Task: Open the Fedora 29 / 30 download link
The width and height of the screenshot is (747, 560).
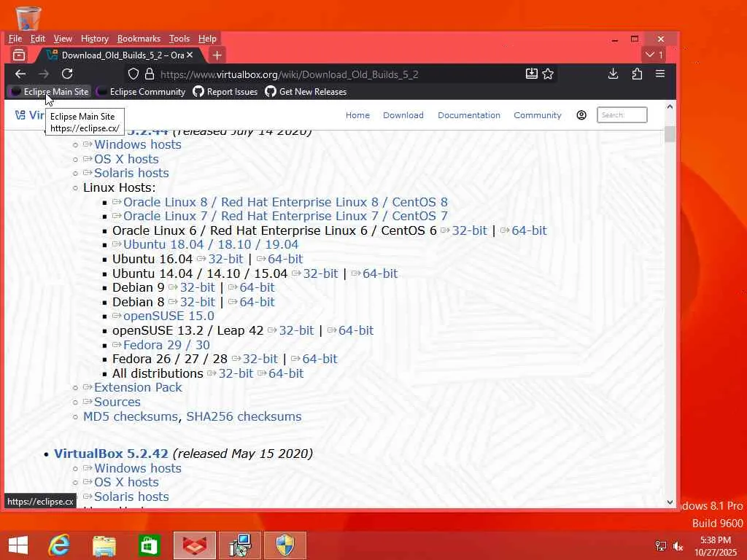Action: coord(166,345)
